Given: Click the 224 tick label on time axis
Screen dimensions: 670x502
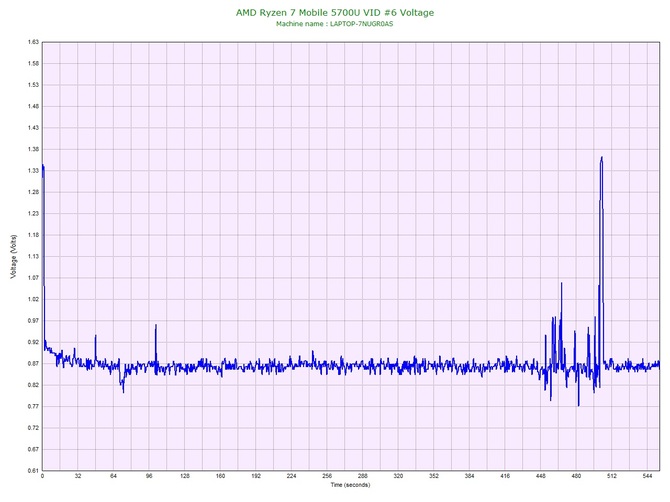Looking at the screenshot, I should coord(291,476).
